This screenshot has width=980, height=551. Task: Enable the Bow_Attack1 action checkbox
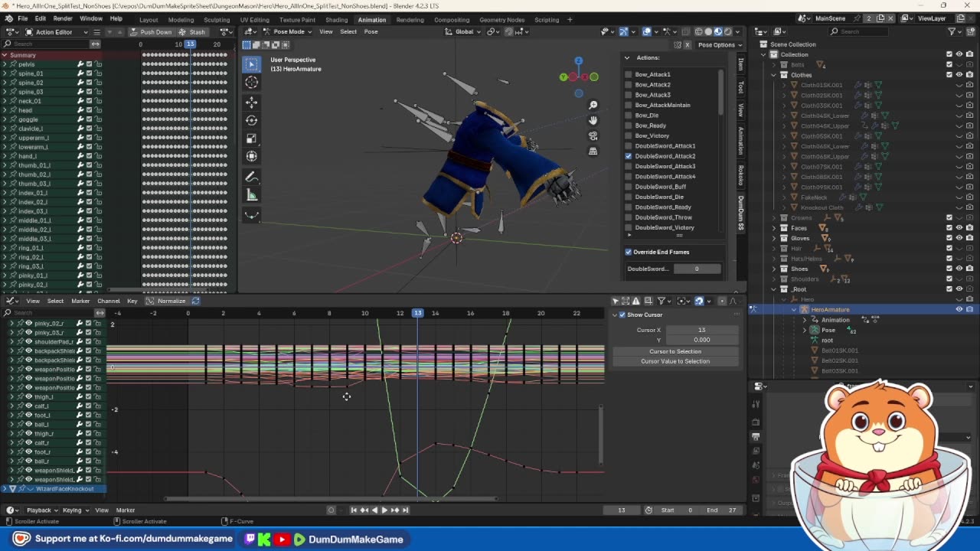629,74
